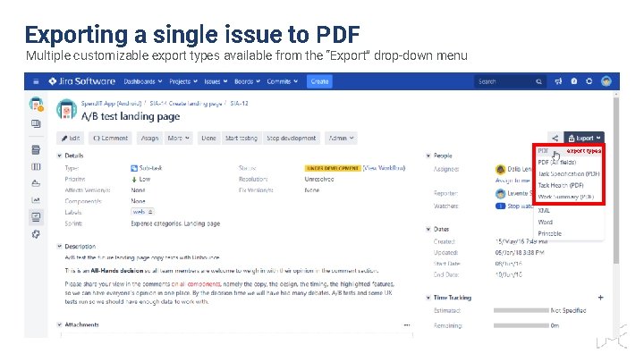The width and height of the screenshot is (644, 362).
Task: Collapse the Attachments section
Action: click(60, 324)
